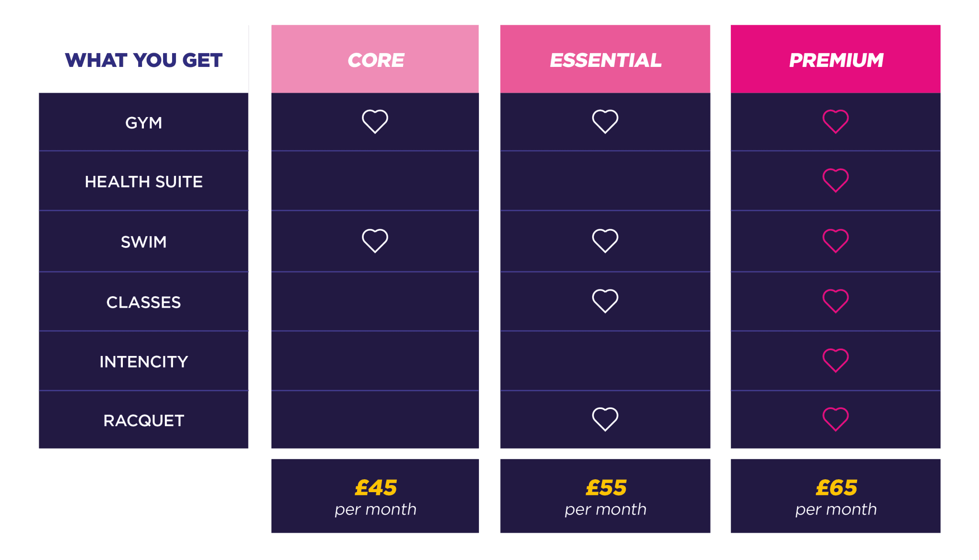Screen dimensions: 979x560
Task: Click the Essential plan Classes heart
Action: coord(605,301)
